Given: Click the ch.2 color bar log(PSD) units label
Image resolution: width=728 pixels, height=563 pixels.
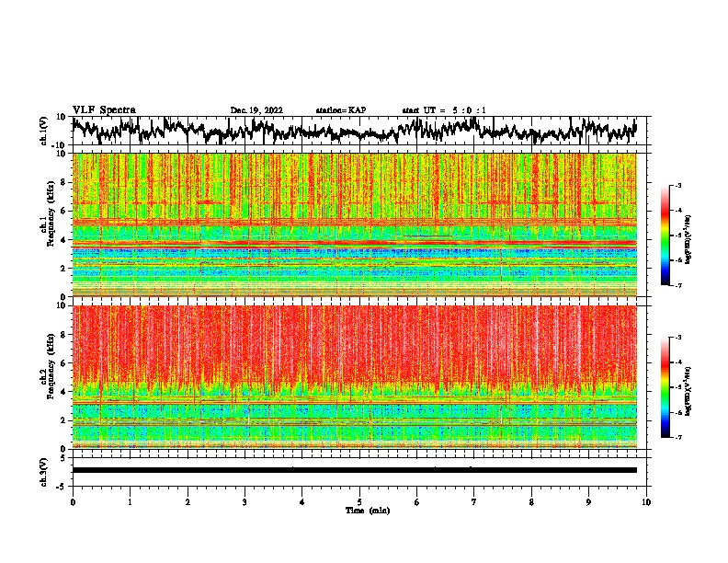Looking at the screenshot, I should 688,391.
